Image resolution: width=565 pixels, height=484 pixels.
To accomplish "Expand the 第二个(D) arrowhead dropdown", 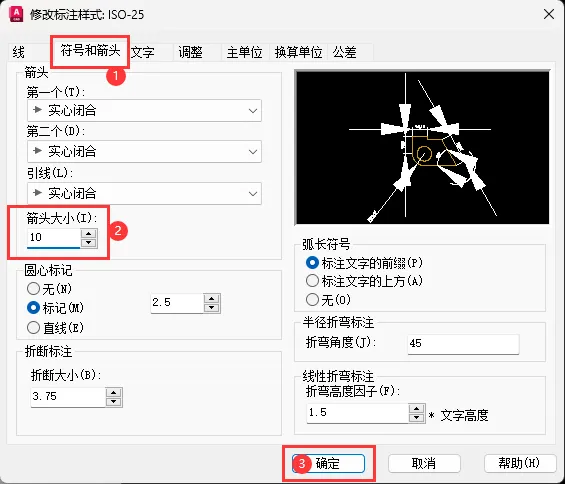I will tap(144, 151).
